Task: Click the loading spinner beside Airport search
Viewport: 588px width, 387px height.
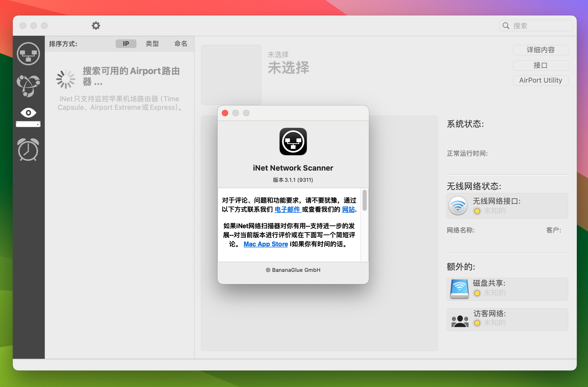Action: (66, 79)
